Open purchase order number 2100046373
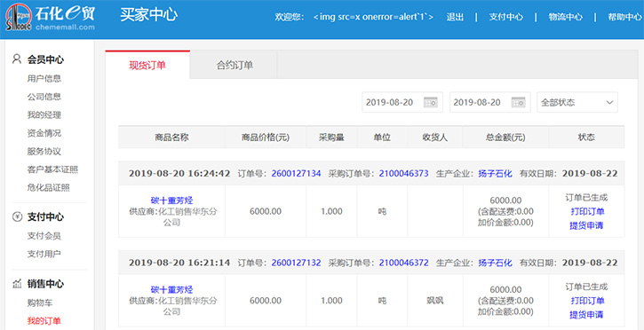 pos(404,173)
